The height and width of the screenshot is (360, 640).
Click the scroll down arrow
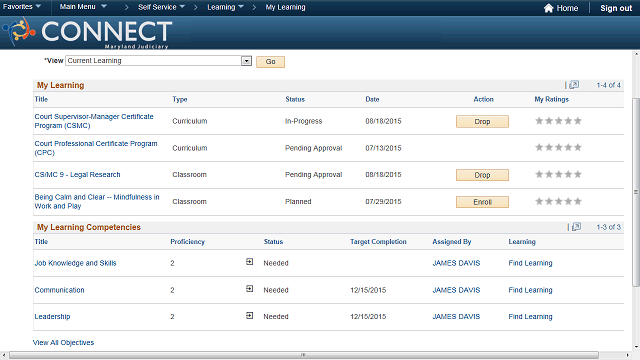point(636,347)
